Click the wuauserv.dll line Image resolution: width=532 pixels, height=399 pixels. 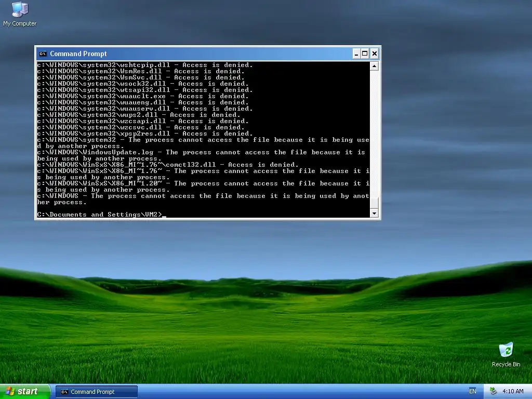(145, 109)
